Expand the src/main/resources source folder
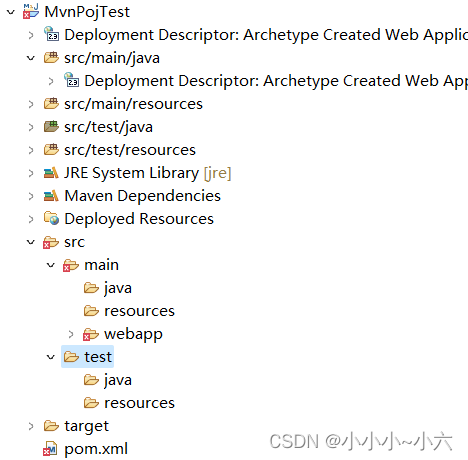 (31, 104)
